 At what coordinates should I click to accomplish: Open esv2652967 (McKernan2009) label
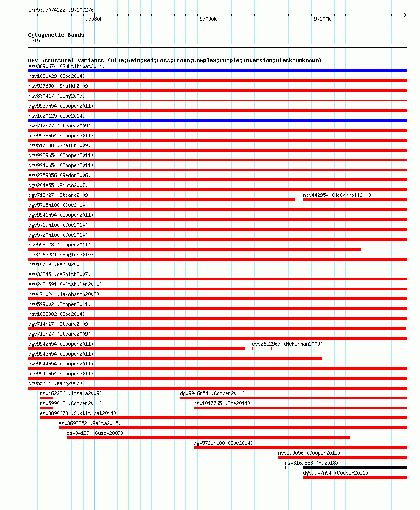[x=287, y=344]
